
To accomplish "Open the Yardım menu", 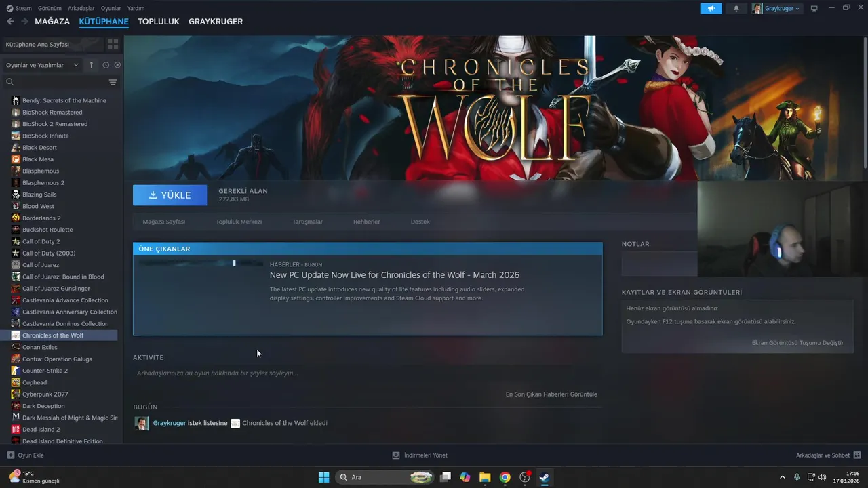I will click(x=136, y=8).
